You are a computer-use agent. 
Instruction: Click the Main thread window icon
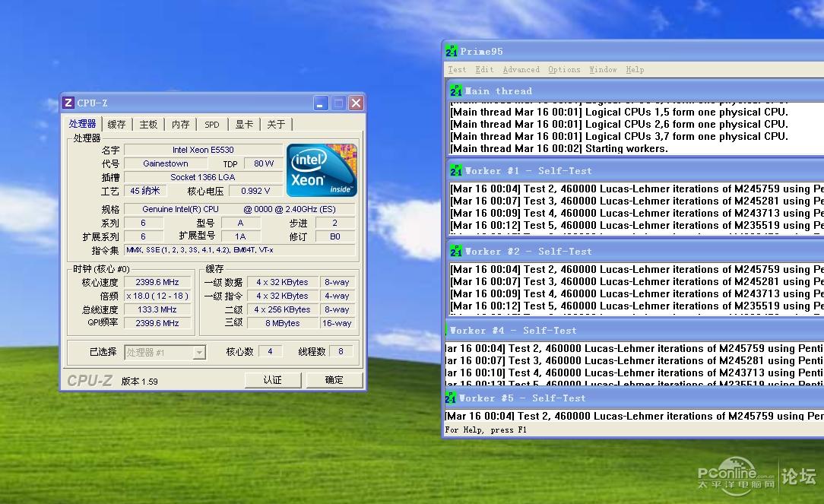click(455, 91)
